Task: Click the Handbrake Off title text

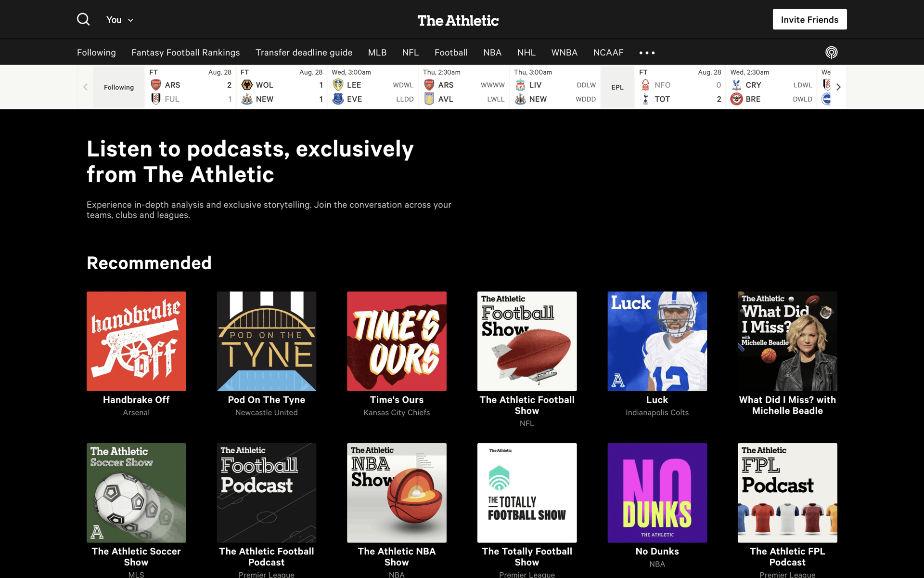Action: [136, 400]
